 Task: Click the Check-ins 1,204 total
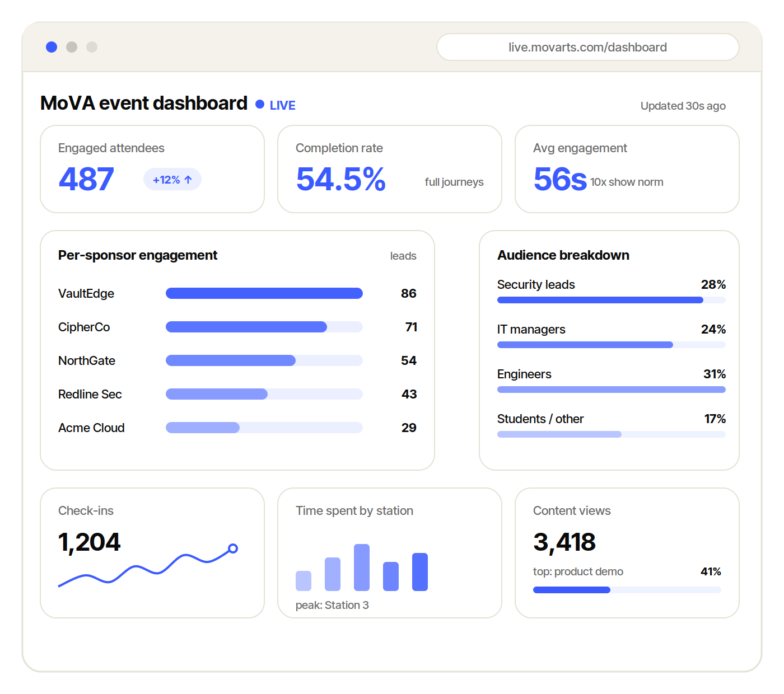click(90, 542)
